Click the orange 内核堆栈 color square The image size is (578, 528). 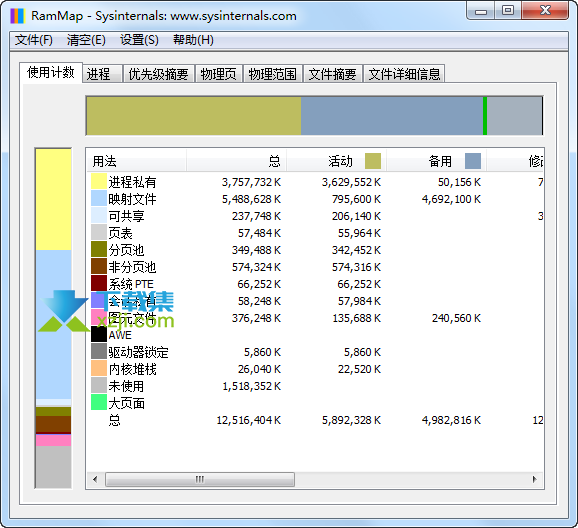99,369
